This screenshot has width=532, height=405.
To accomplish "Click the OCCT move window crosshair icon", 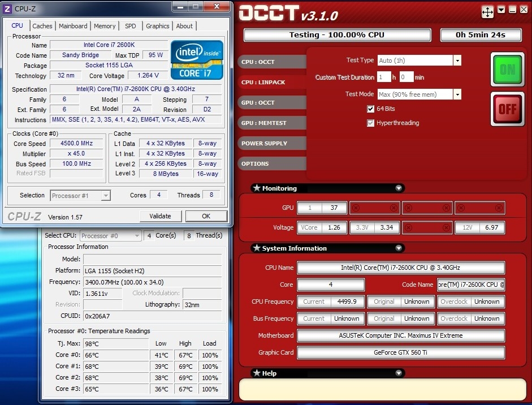I will pos(487,12).
